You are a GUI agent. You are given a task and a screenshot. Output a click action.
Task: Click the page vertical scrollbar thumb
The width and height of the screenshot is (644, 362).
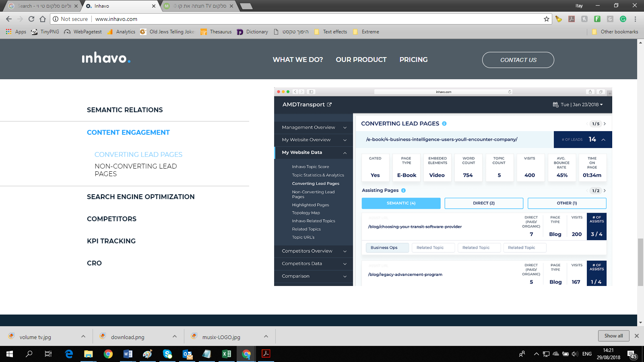[640, 262]
